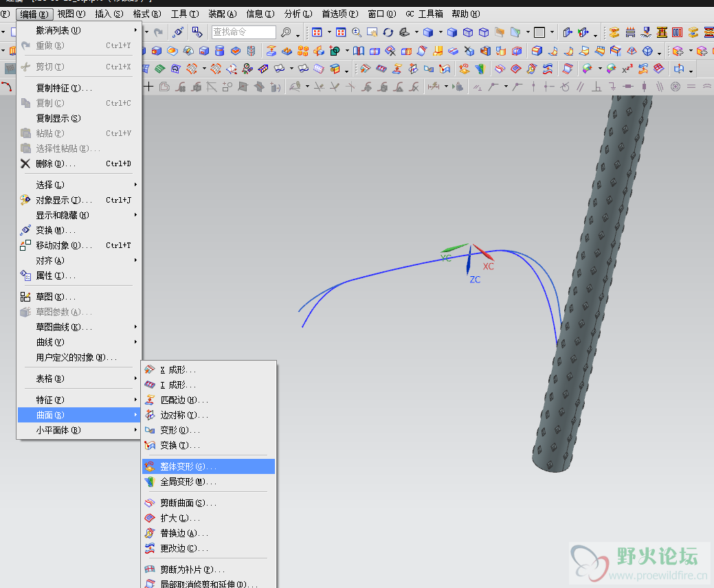Screen dimensions: 714x588
Task: Click the green mesh surface icon
Action: pos(160,69)
